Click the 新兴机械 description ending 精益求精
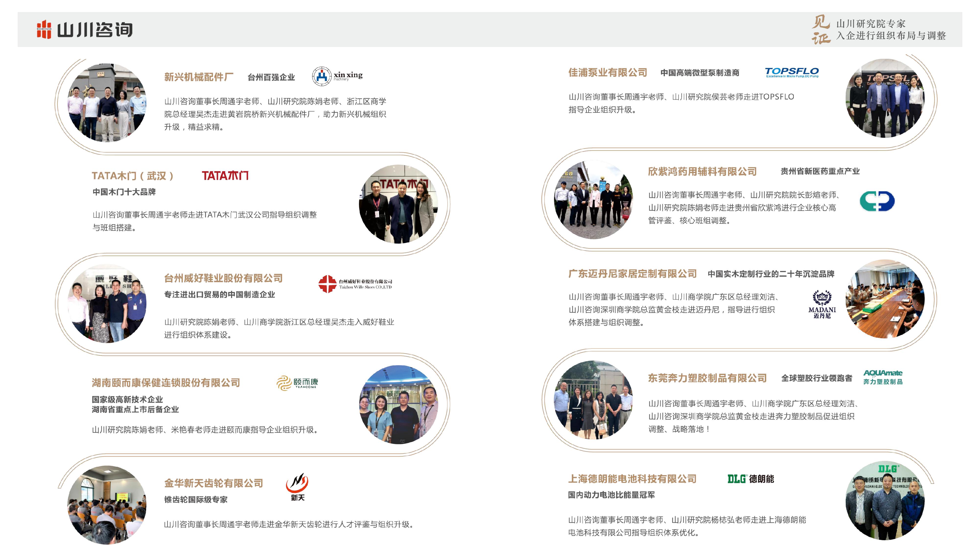 (275, 114)
